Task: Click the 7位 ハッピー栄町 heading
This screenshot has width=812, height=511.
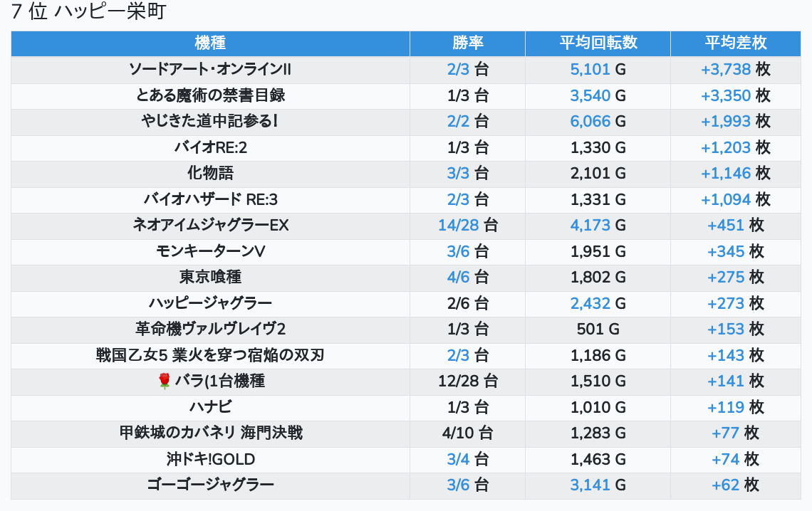Action: point(88,11)
